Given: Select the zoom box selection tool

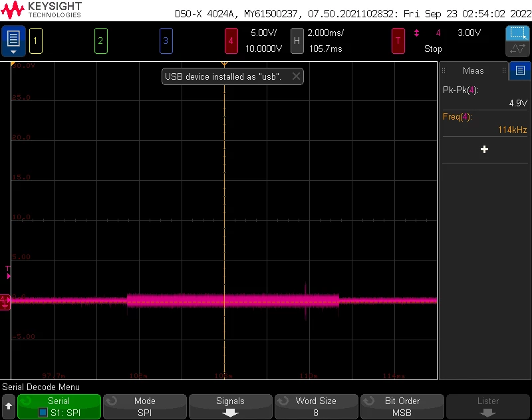Looking at the screenshot, I should 517,33.
